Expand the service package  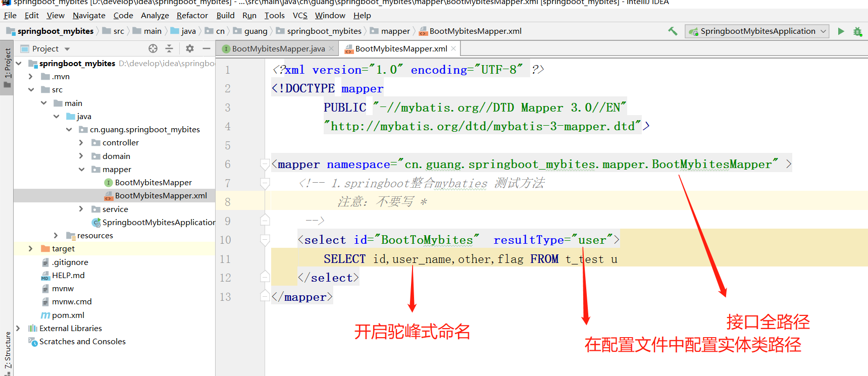pyautogui.click(x=81, y=209)
